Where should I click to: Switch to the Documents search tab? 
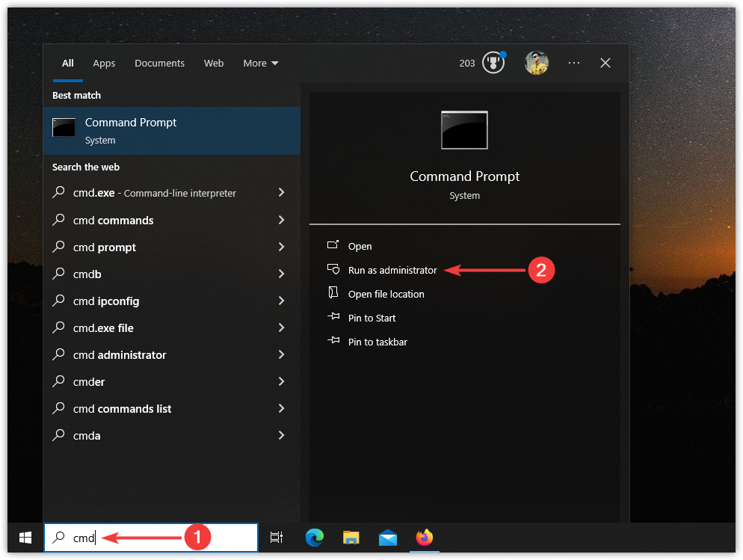click(x=159, y=64)
